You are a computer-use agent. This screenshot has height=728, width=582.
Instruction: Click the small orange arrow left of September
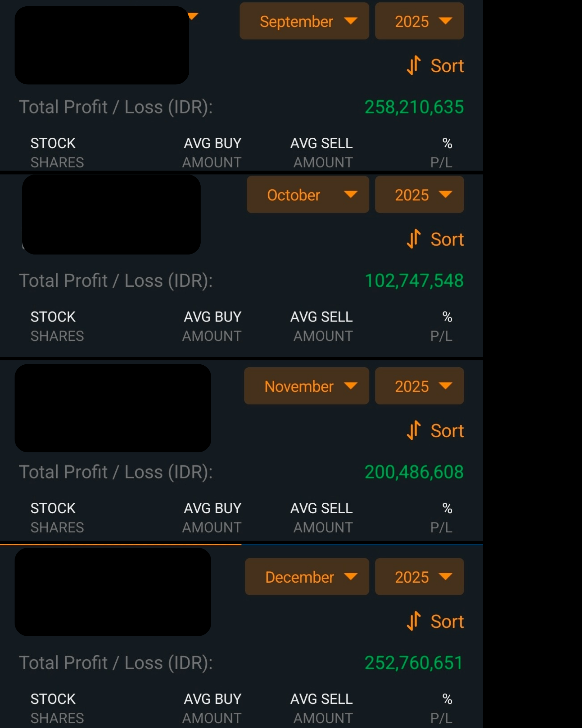[x=193, y=16]
